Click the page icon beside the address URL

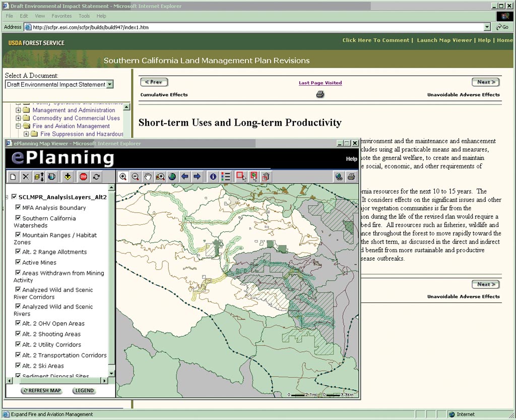[x=28, y=27]
